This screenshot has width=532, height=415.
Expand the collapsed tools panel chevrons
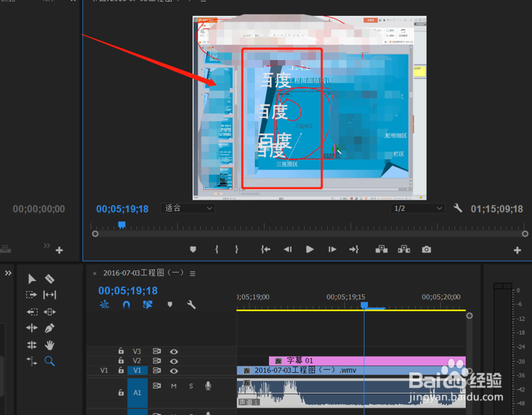pos(8,273)
